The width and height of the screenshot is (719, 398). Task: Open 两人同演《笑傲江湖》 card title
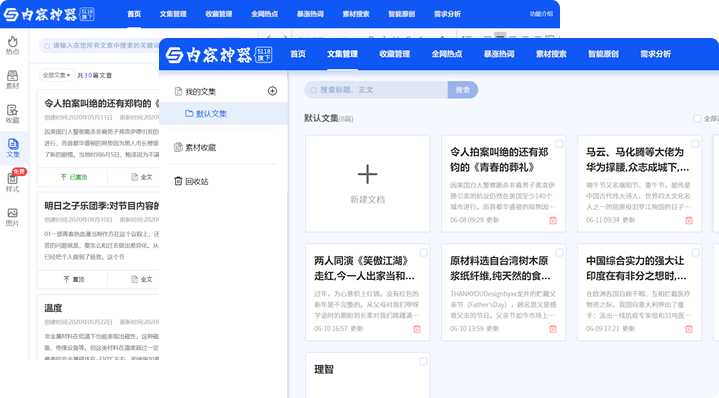pos(365,268)
